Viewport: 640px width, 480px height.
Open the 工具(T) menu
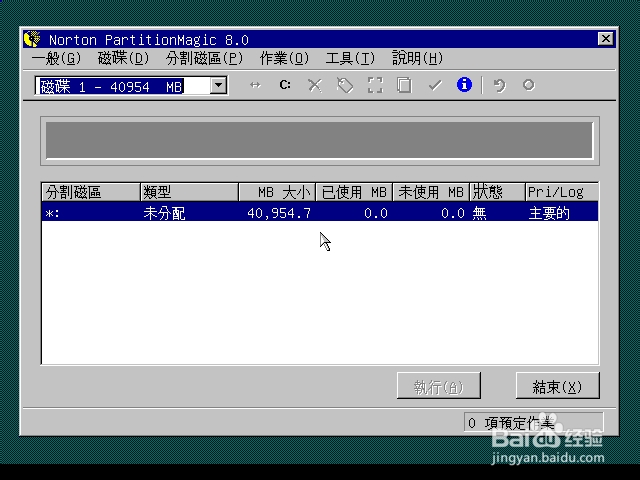click(x=350, y=58)
